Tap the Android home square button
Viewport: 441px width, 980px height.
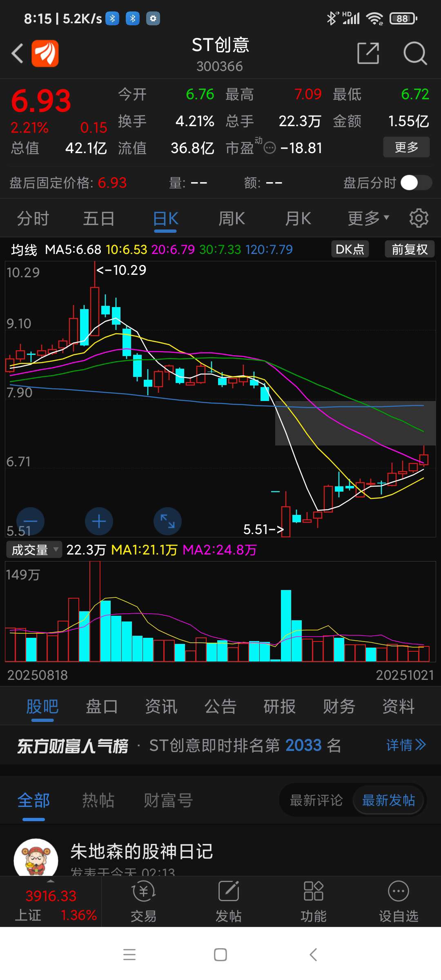220,955
